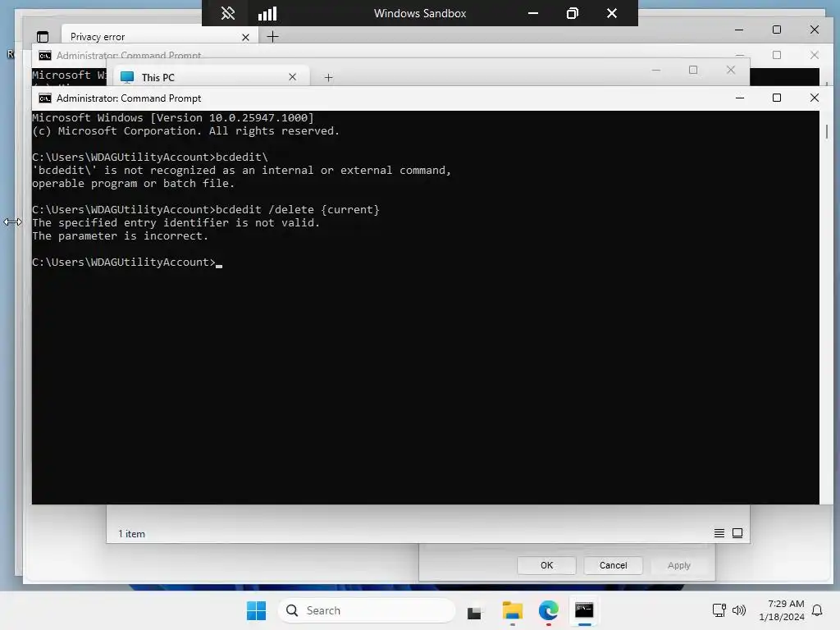
Task: Select the This PC tab
Action: (x=212, y=76)
